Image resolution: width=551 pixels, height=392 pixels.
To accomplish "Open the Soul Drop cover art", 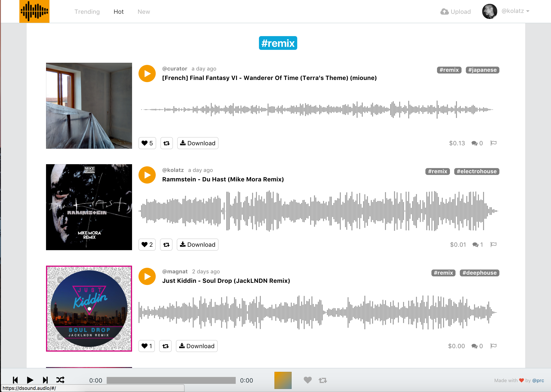I will click(x=89, y=308).
